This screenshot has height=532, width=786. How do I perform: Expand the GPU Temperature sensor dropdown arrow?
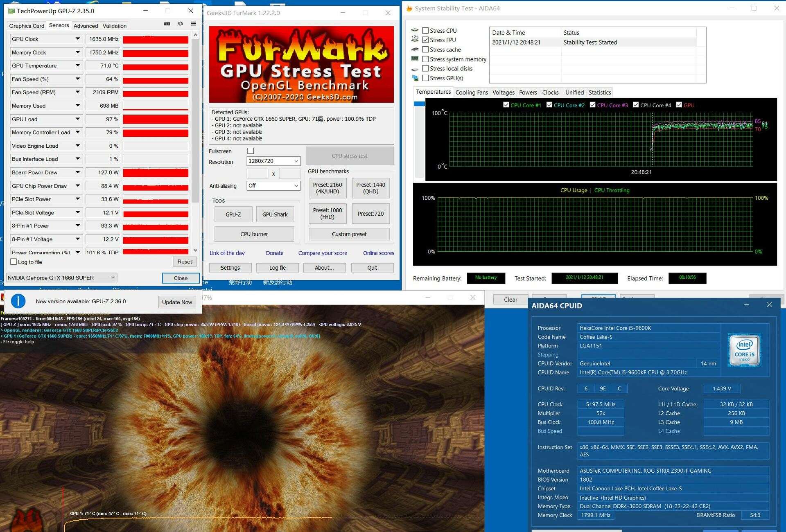[77, 65]
